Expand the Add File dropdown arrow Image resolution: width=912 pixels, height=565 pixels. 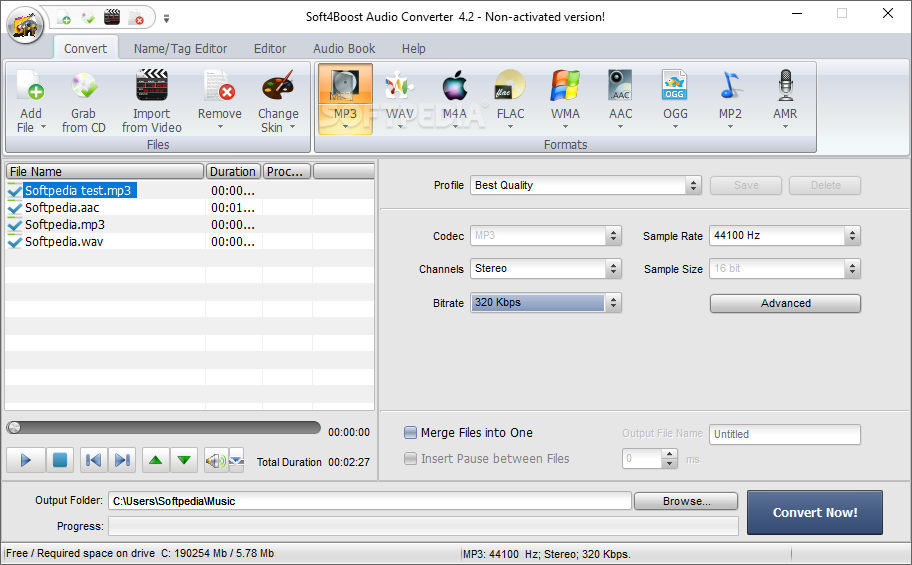[x=43, y=127]
